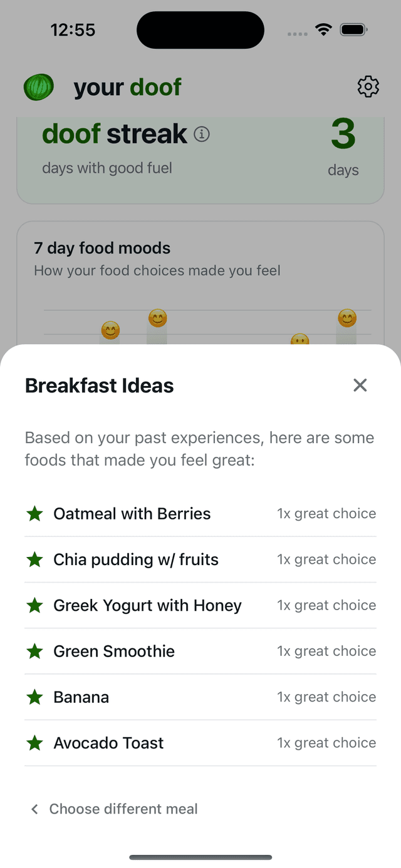Tap the star beside Chia pudding w/ fruits
Image resolution: width=401 pixels, height=868 pixels.
[34, 559]
